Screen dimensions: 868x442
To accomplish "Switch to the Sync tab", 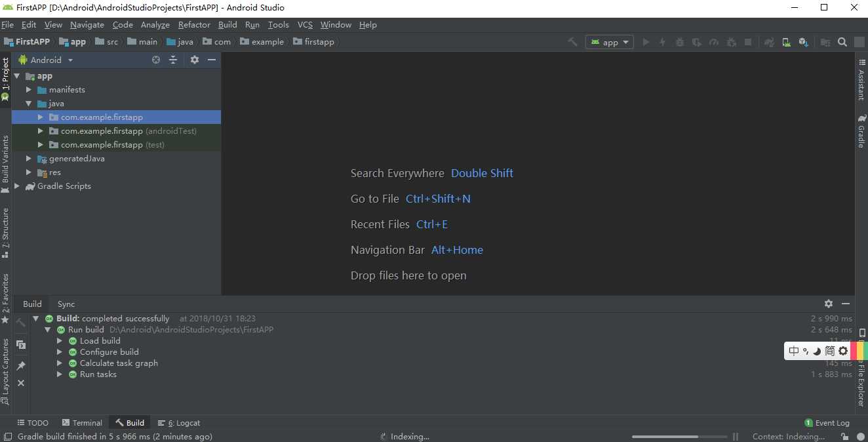I will pos(66,304).
